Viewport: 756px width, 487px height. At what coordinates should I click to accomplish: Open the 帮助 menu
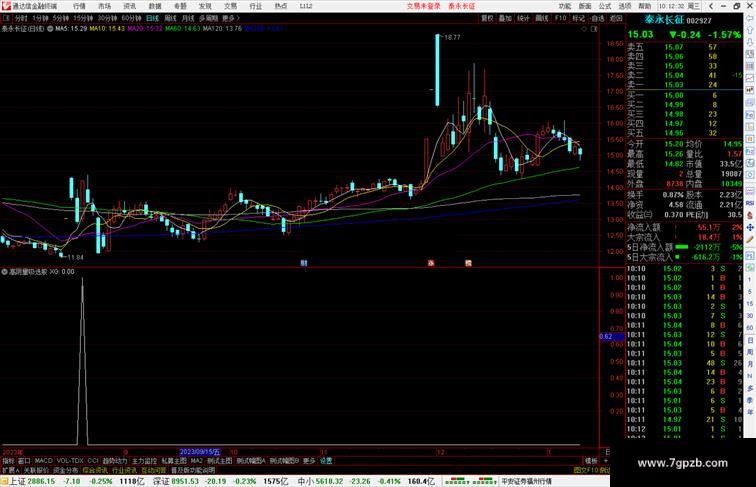[645, 6]
